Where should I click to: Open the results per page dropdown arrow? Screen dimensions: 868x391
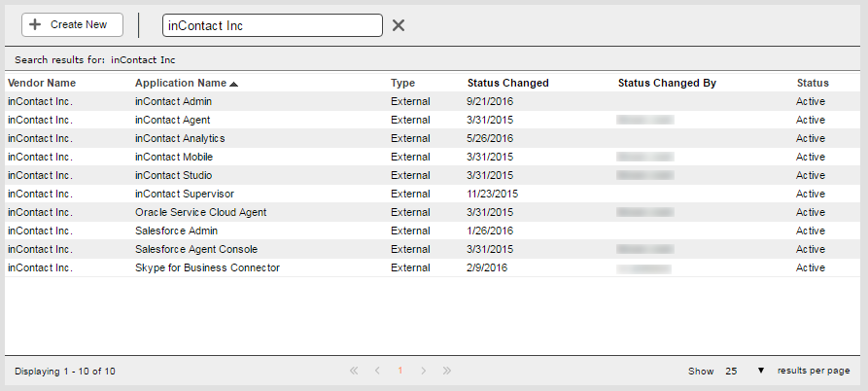[x=761, y=371]
